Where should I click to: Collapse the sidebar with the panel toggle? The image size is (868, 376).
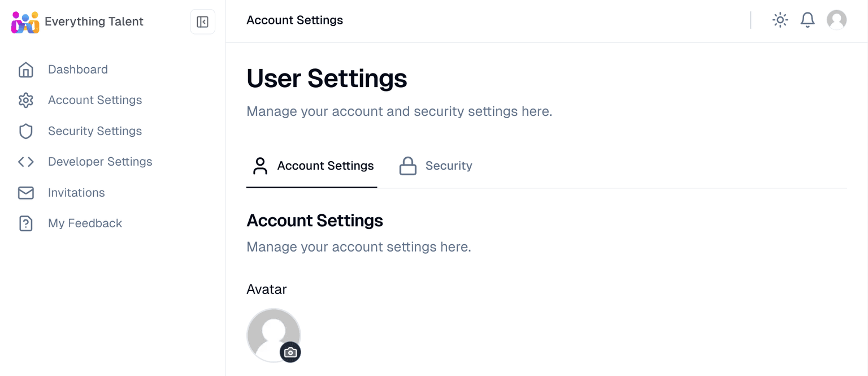[x=202, y=21]
